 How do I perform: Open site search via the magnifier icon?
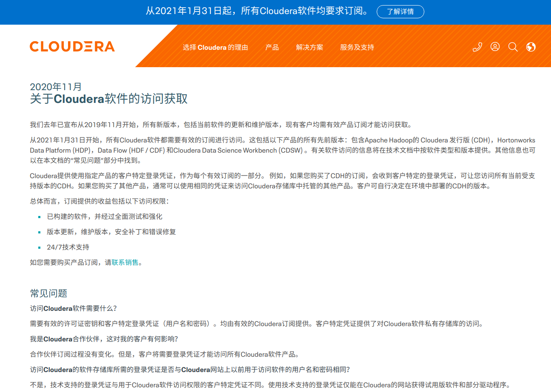point(513,47)
